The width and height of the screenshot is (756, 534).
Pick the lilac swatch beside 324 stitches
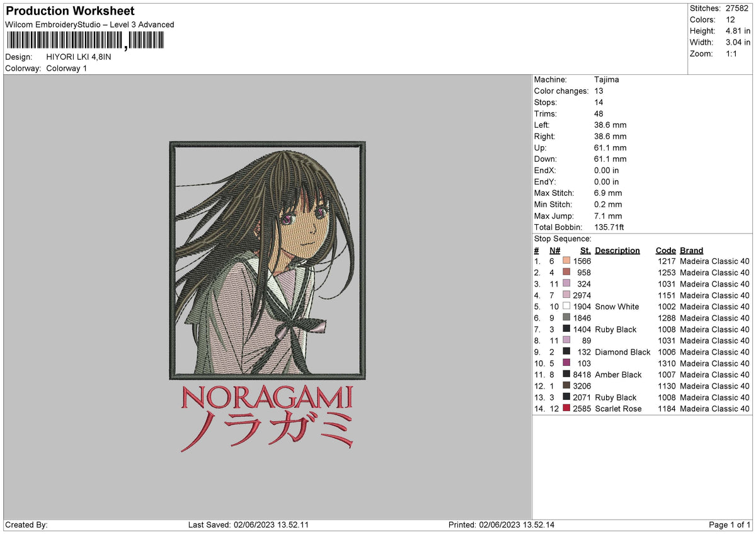coord(566,283)
